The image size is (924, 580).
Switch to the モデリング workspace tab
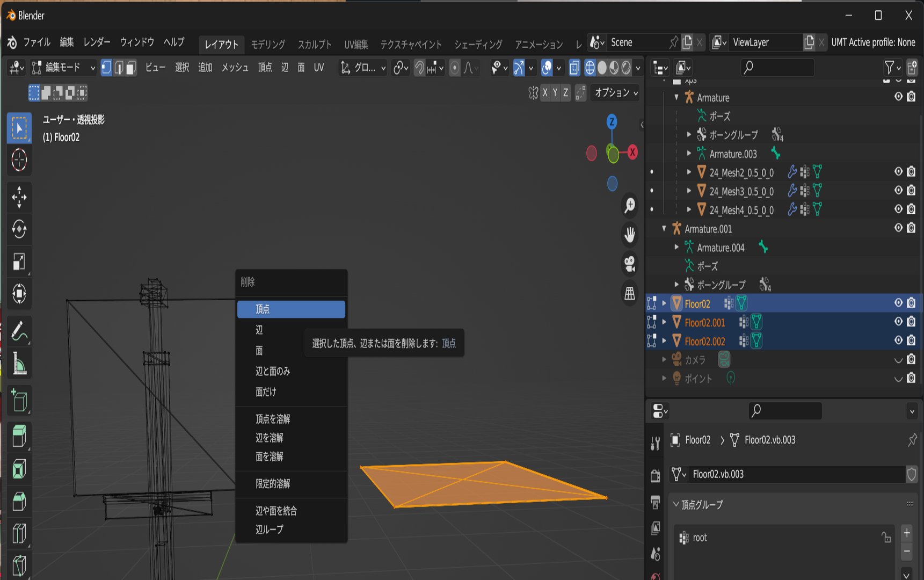click(x=268, y=44)
